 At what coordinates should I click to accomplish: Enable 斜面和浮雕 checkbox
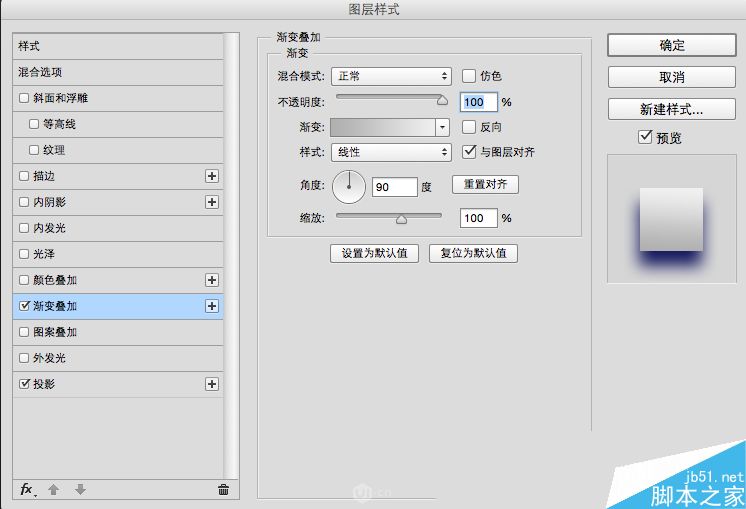[24, 98]
